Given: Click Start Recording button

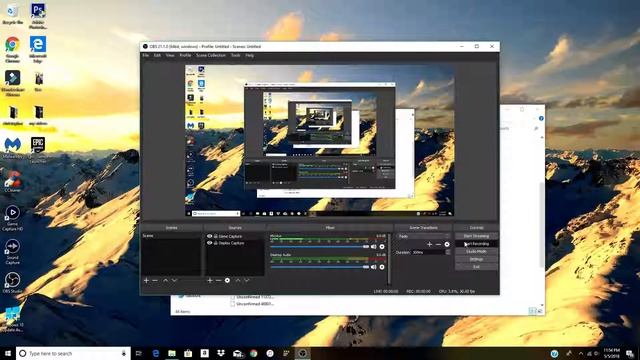Looking at the screenshot, I should [476, 244].
